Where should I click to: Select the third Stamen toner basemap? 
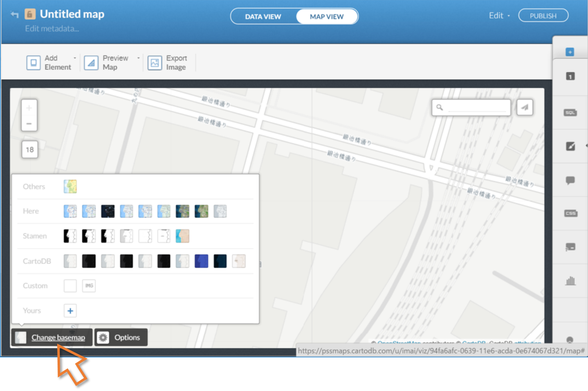click(108, 236)
